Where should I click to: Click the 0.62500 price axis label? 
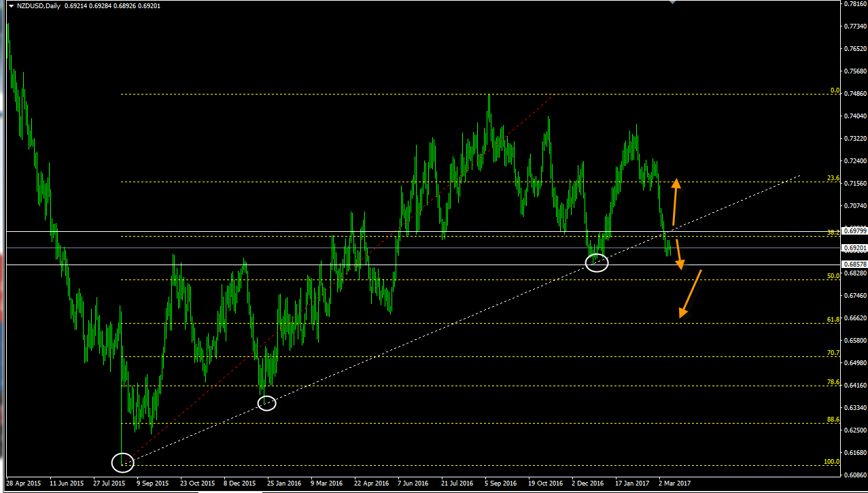pos(854,430)
